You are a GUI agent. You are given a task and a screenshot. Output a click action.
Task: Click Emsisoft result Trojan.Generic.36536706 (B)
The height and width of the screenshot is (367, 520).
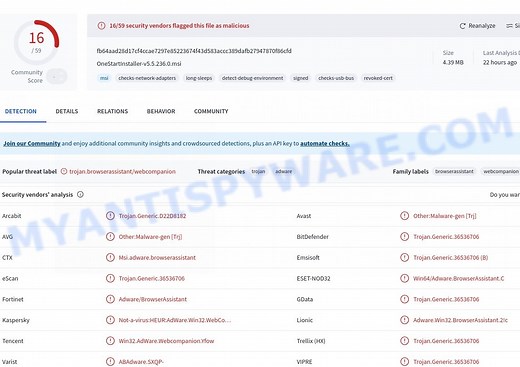point(451,258)
